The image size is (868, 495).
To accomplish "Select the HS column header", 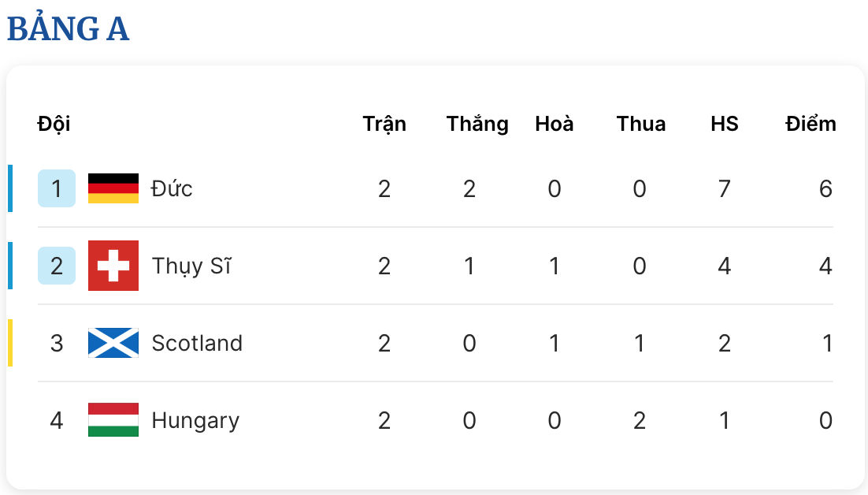I will tap(724, 124).
